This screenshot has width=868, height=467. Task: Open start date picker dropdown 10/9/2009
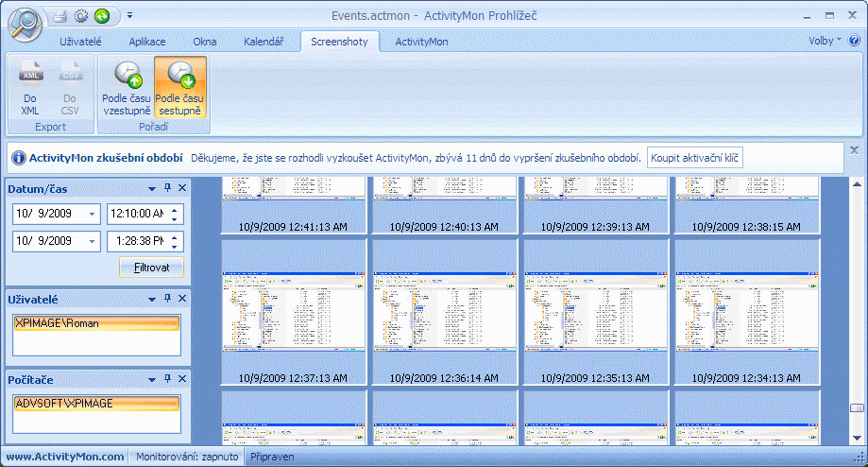tap(92, 214)
